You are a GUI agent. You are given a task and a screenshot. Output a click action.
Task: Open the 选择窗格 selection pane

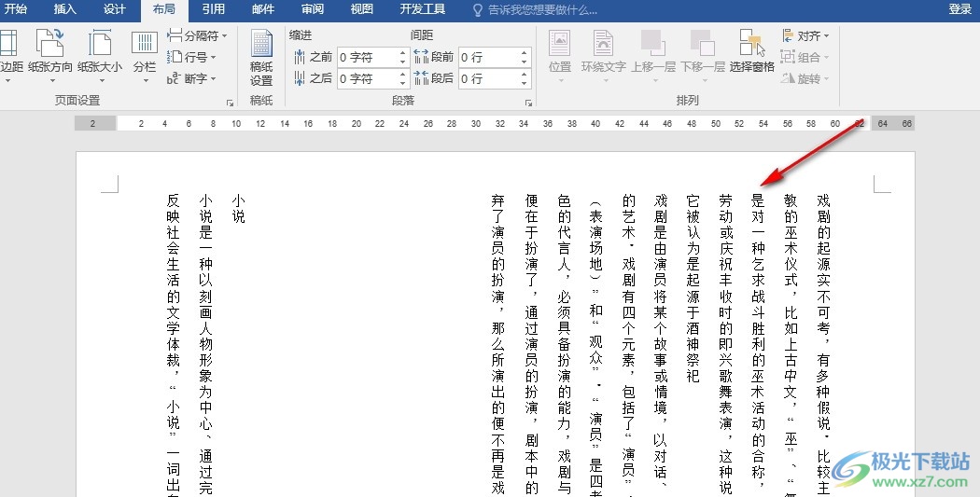(x=752, y=51)
